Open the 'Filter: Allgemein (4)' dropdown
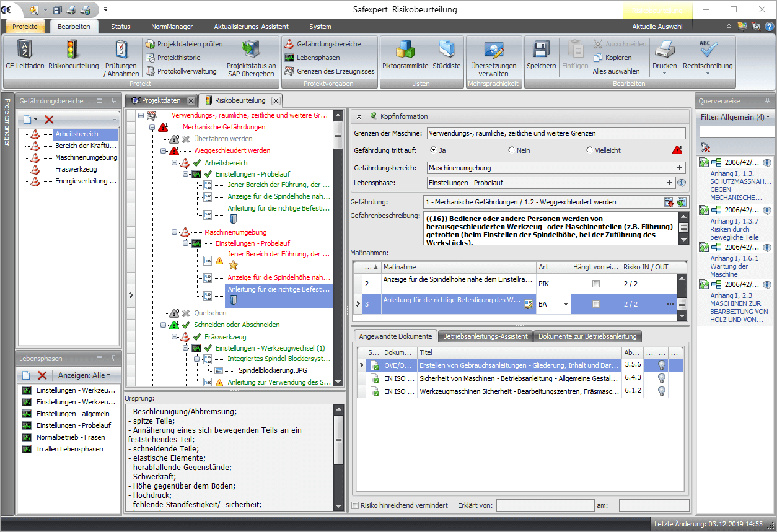The height and width of the screenshot is (532, 777). coord(735,117)
